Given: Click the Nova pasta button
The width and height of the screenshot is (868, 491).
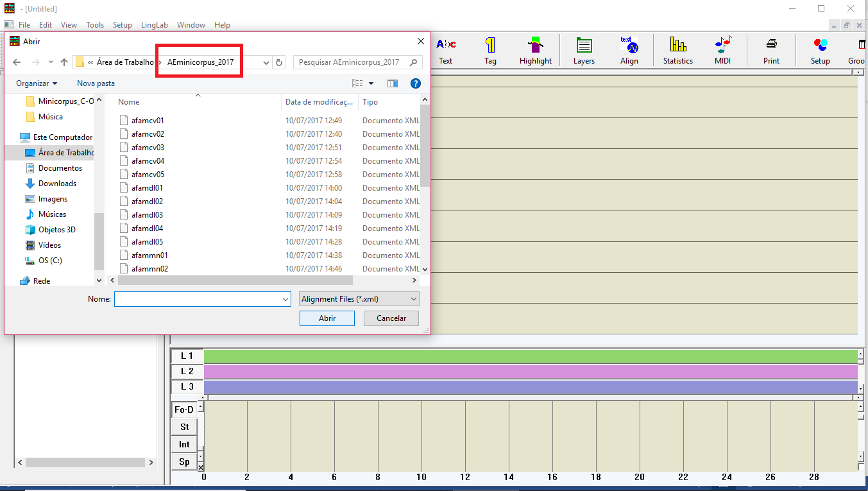Looking at the screenshot, I should tap(96, 83).
